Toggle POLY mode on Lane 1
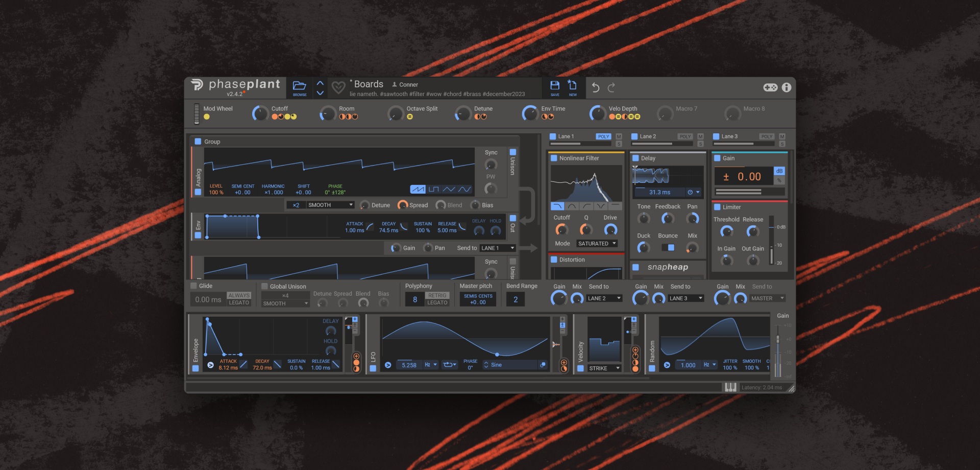This screenshot has width=980, height=470. (603, 136)
